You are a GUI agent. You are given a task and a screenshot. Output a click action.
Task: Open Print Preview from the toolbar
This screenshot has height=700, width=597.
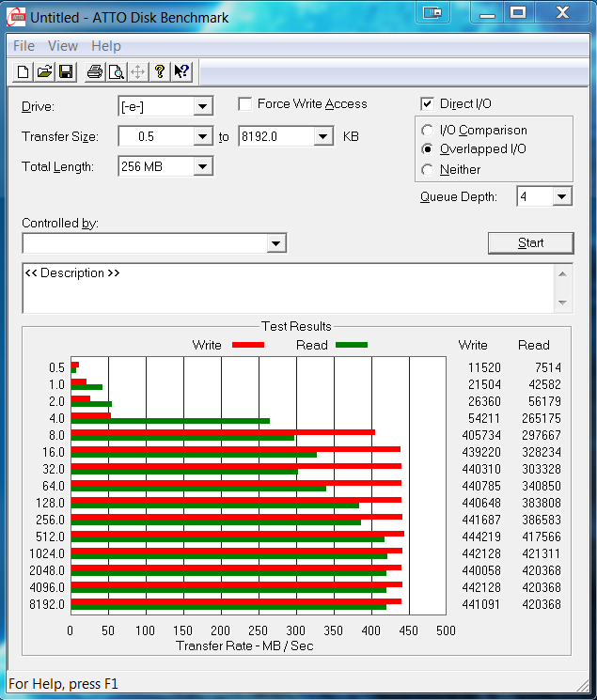116,71
